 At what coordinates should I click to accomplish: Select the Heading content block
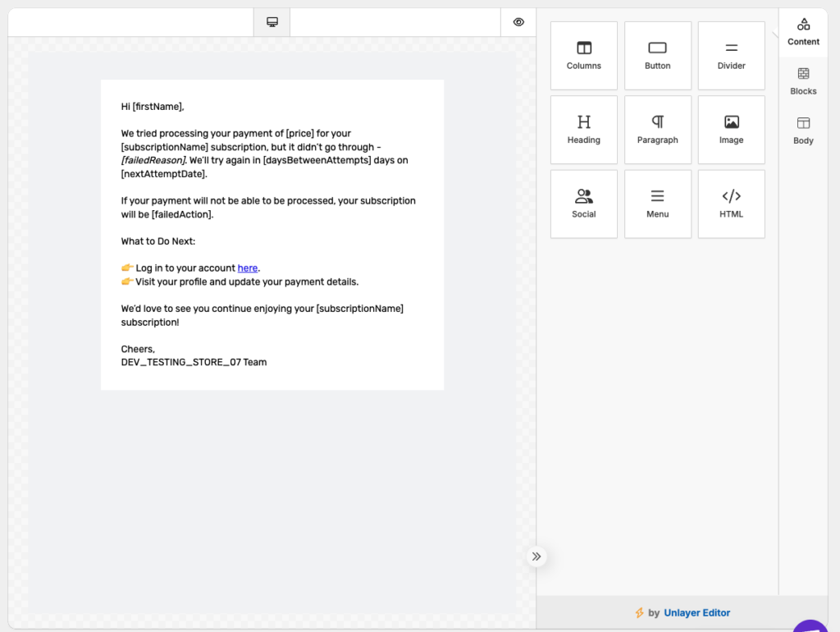[x=583, y=130]
